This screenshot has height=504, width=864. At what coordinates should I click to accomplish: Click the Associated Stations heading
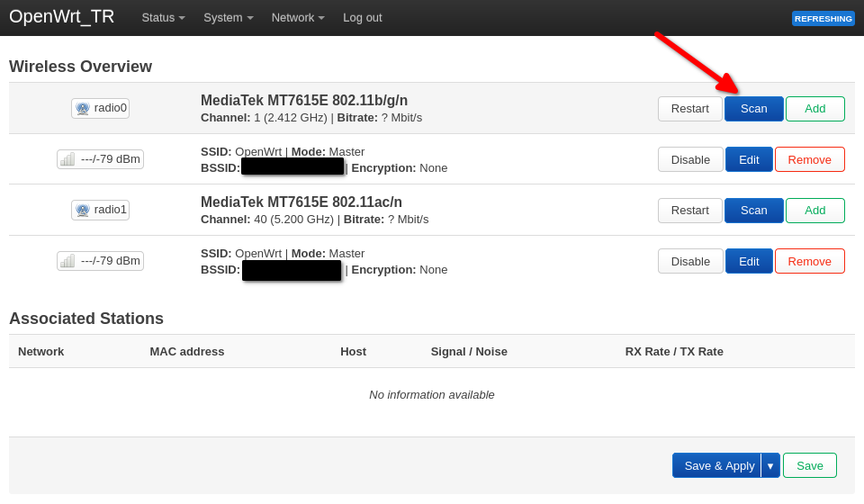[x=86, y=319]
